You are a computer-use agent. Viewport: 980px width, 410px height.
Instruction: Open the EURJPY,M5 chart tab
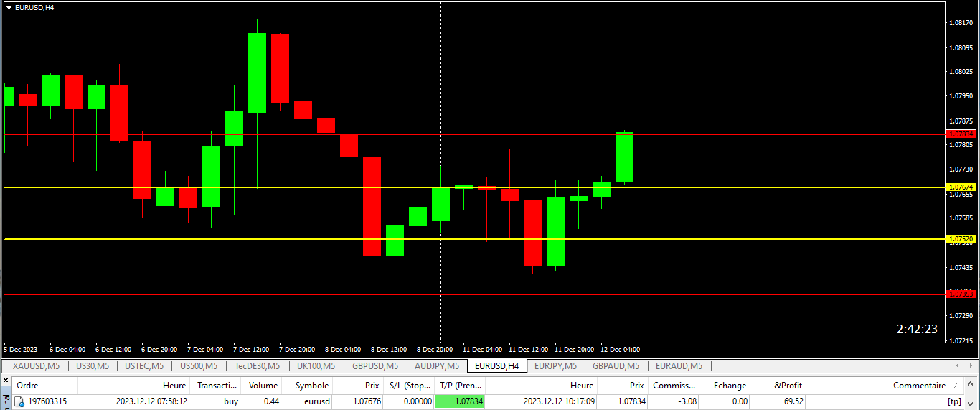[556, 366]
